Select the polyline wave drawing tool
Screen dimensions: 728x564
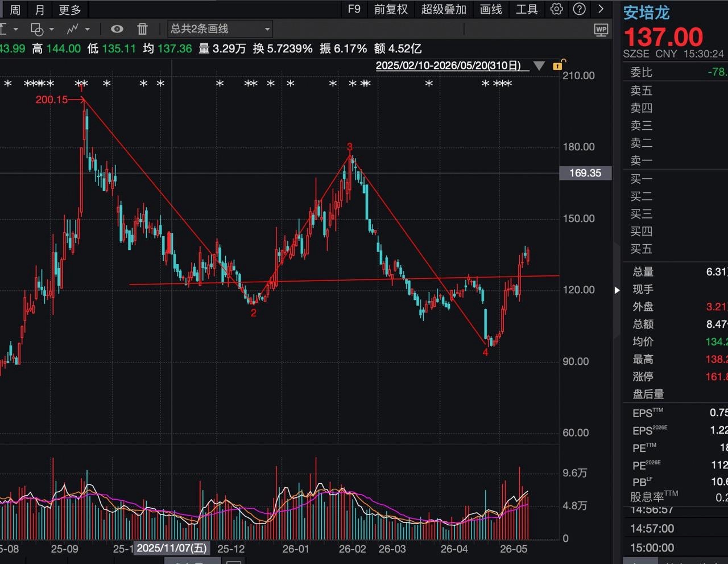73,29
